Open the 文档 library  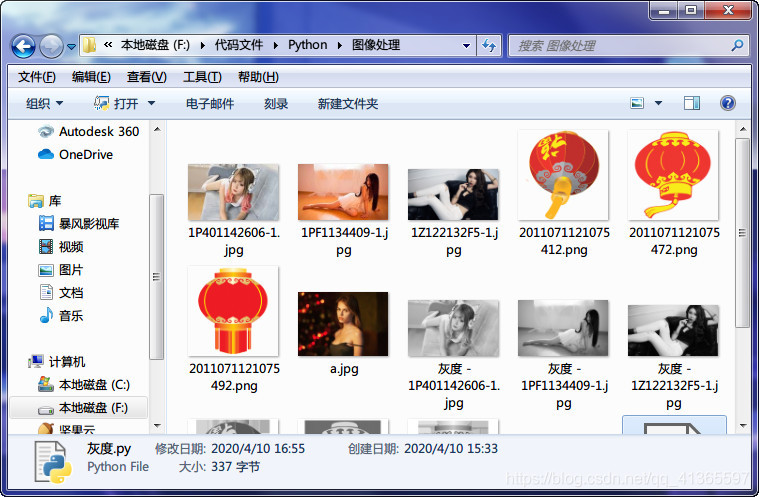coord(61,292)
